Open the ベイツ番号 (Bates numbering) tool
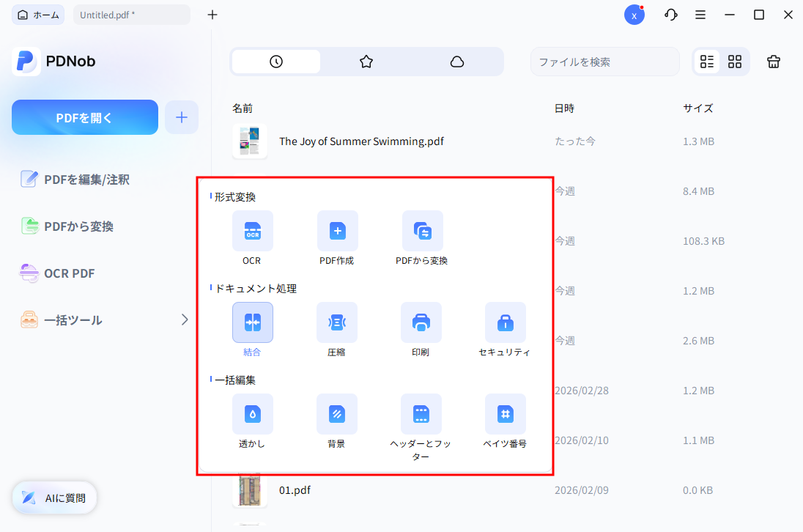 pos(506,414)
